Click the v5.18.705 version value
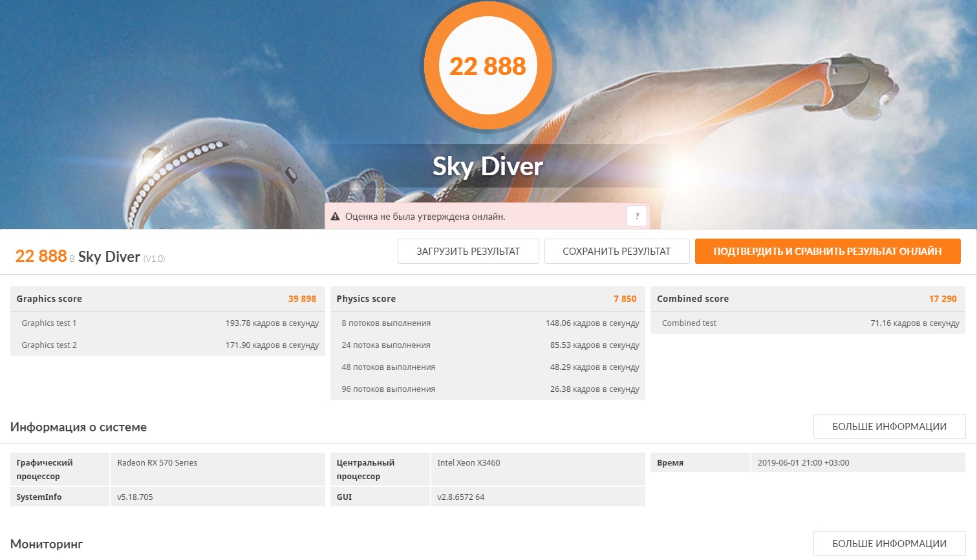Screen dimensions: 977x560 pyautogui.click(x=135, y=497)
